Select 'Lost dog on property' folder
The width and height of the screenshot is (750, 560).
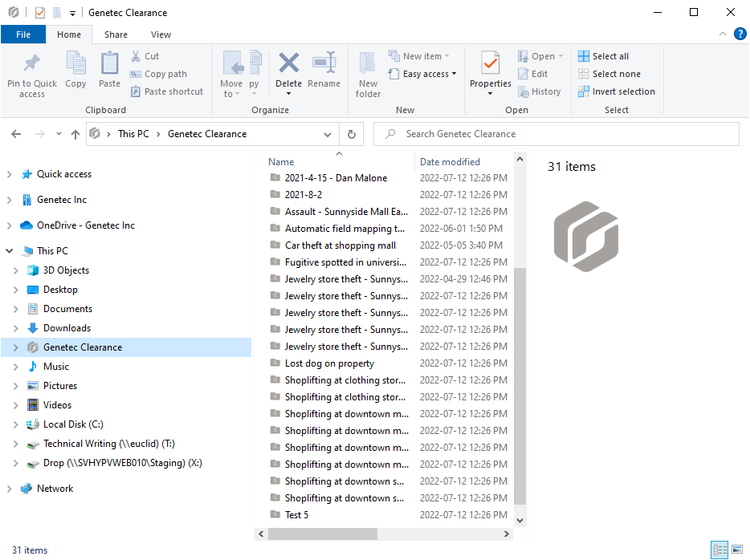(329, 363)
